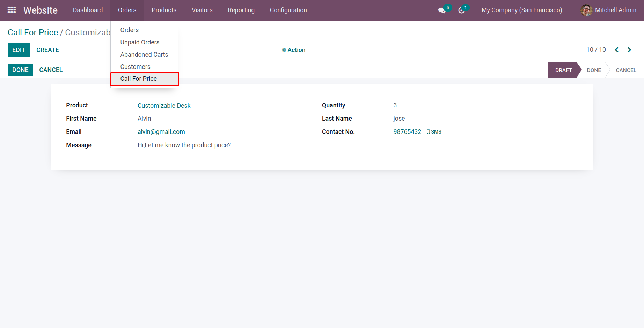
Task: Click last name value jose
Action: tap(399, 119)
